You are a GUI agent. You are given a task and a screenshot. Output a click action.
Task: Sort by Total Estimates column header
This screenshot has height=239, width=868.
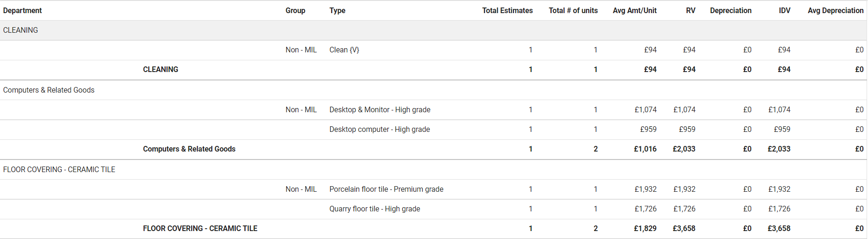click(x=507, y=10)
